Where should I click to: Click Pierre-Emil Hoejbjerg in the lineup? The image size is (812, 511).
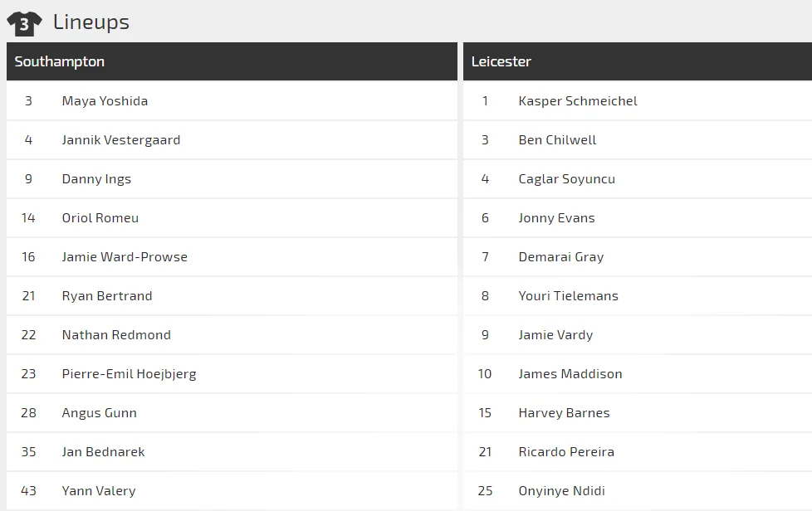tap(129, 374)
